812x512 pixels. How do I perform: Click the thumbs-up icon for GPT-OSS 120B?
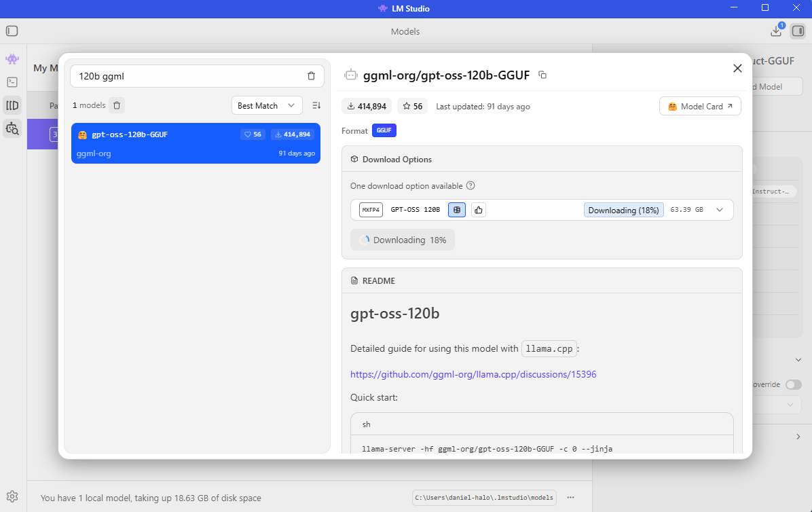(x=478, y=210)
